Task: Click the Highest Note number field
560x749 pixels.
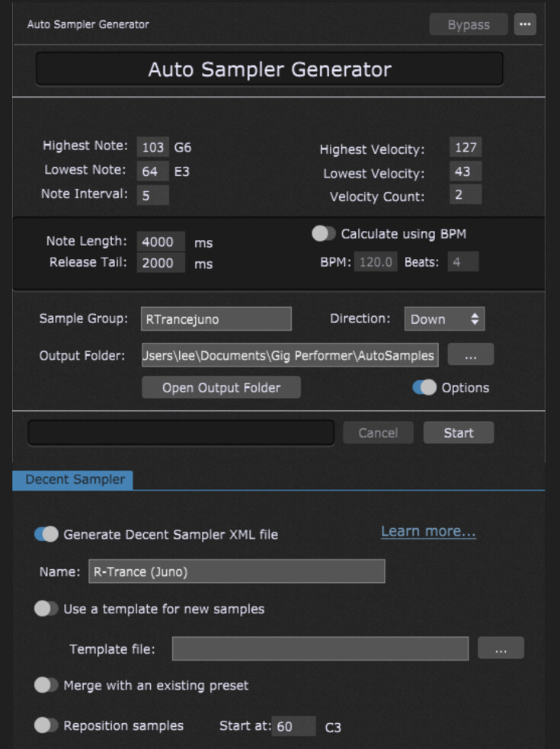Action: pyautogui.click(x=152, y=147)
